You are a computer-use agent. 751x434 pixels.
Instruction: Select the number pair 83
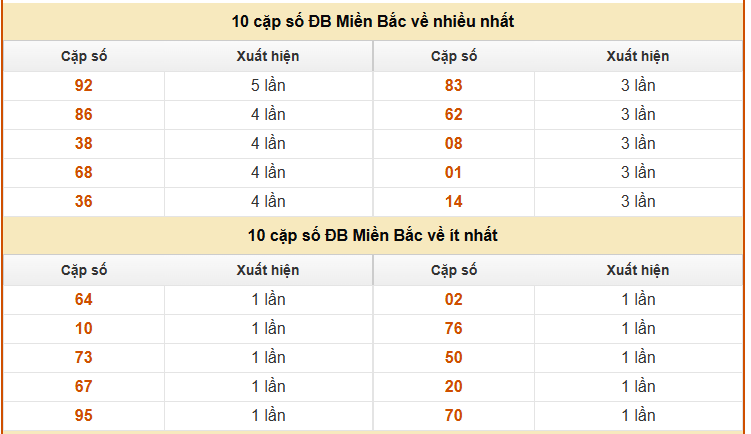click(x=454, y=86)
